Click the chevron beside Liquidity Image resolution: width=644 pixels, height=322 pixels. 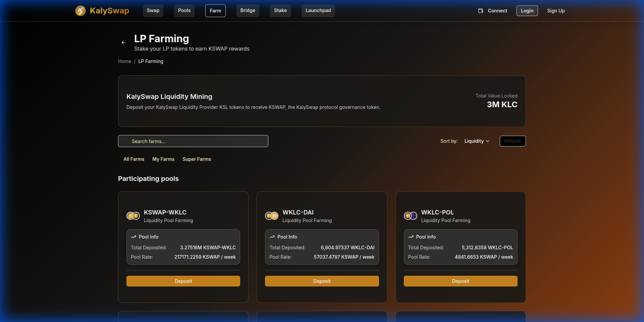point(488,141)
